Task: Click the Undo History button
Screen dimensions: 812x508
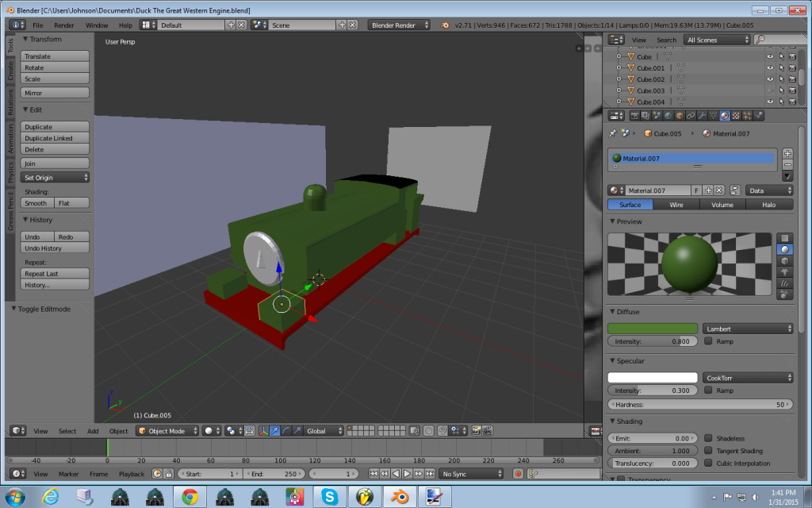Action: (55, 248)
